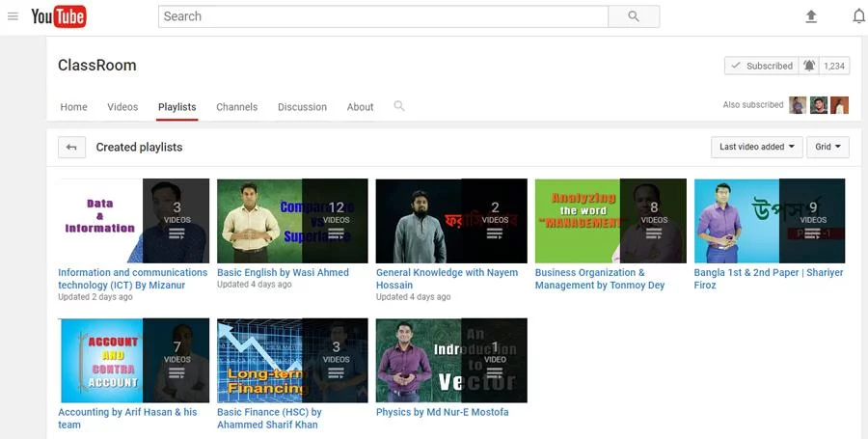The width and height of the screenshot is (868, 439).
Task: Click the Analyzing the word Management thumbnail
Action: [x=610, y=221]
